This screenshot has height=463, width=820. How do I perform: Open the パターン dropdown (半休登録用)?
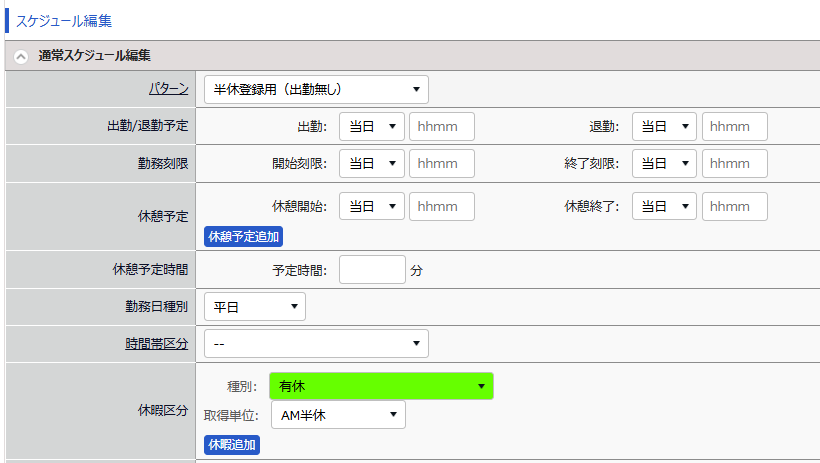(x=316, y=89)
